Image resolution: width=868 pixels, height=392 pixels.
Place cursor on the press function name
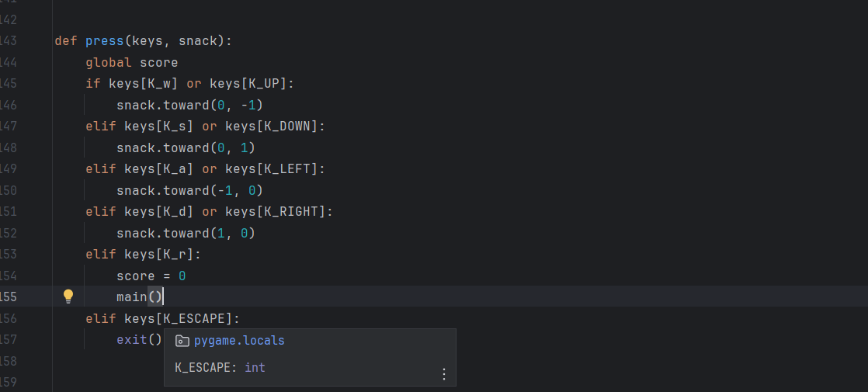click(x=105, y=41)
